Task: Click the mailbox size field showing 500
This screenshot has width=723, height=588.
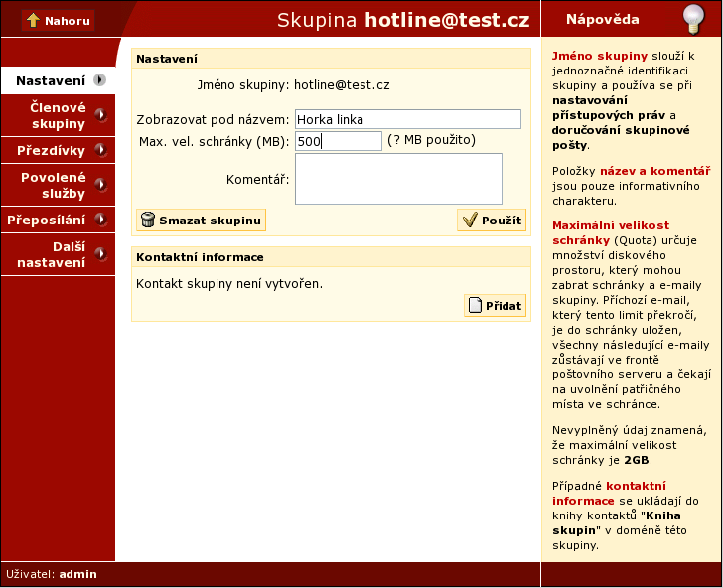Action: pyautogui.click(x=339, y=141)
